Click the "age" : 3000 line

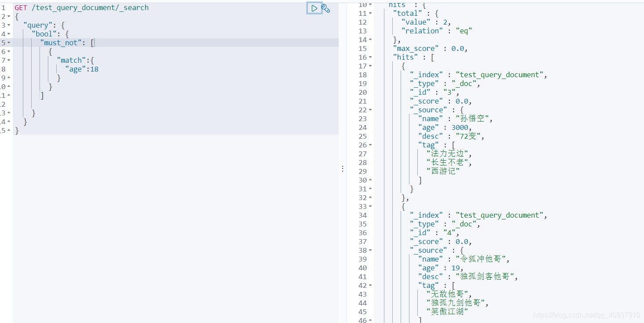(x=445, y=127)
